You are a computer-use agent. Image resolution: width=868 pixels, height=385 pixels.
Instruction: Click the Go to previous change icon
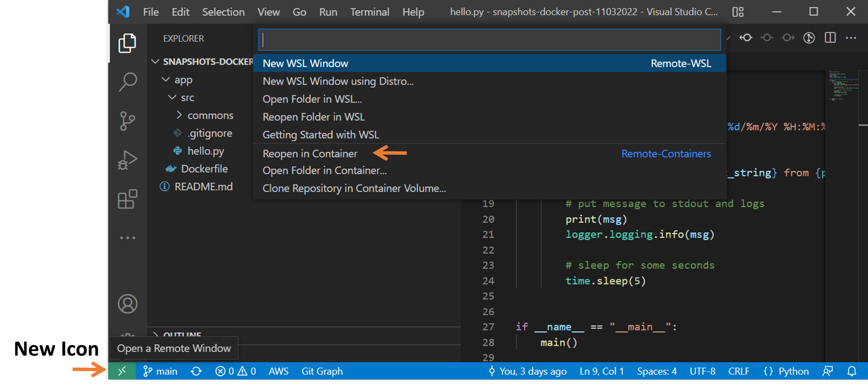(746, 38)
